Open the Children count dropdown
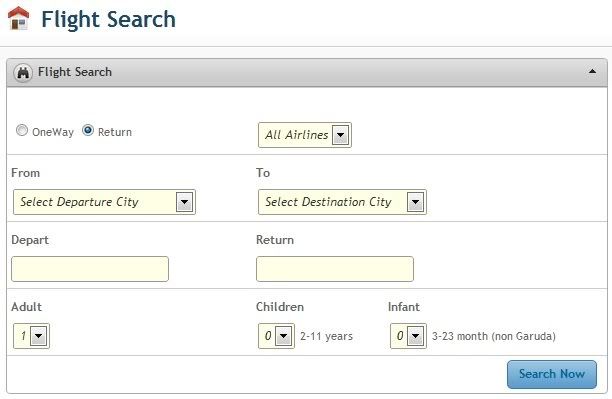Screen dimensions: 612x399 pyautogui.click(x=276, y=336)
